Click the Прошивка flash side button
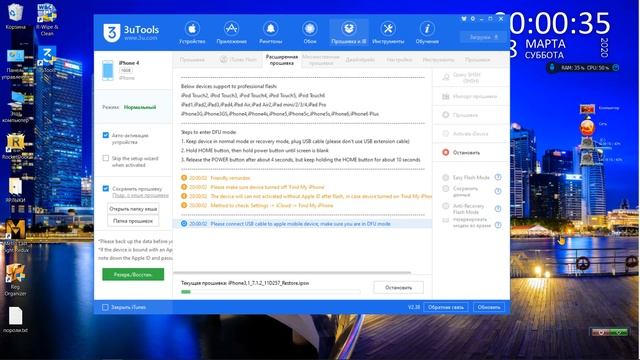The height and width of the screenshot is (360, 640). (x=471, y=115)
